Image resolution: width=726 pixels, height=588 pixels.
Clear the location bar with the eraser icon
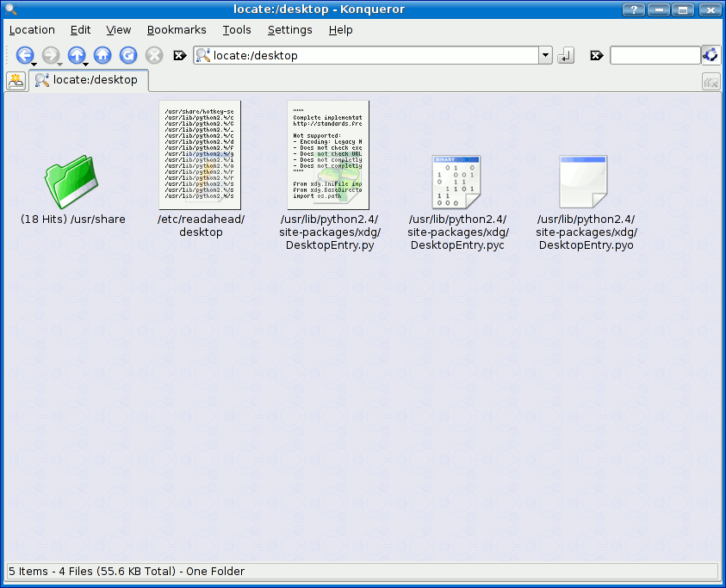click(180, 55)
